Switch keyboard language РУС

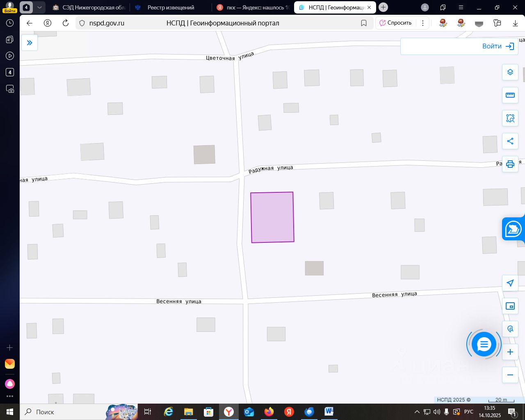pos(469,412)
